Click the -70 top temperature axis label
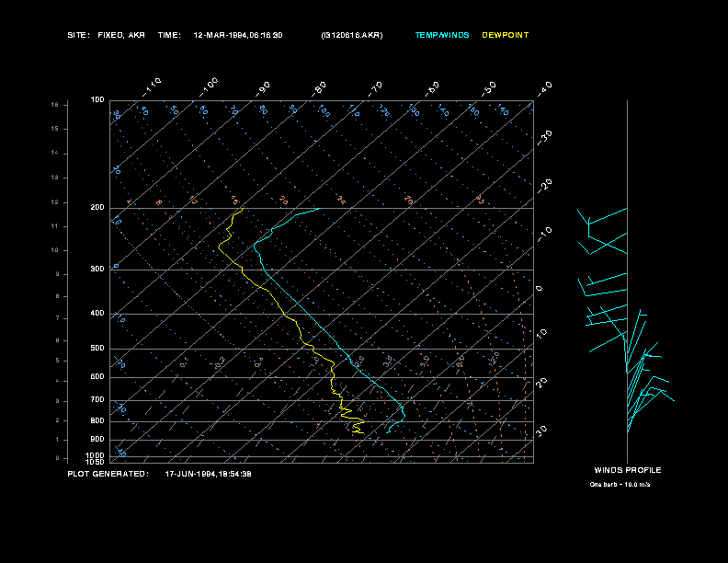Image resolution: width=728 pixels, height=563 pixels. point(376,89)
